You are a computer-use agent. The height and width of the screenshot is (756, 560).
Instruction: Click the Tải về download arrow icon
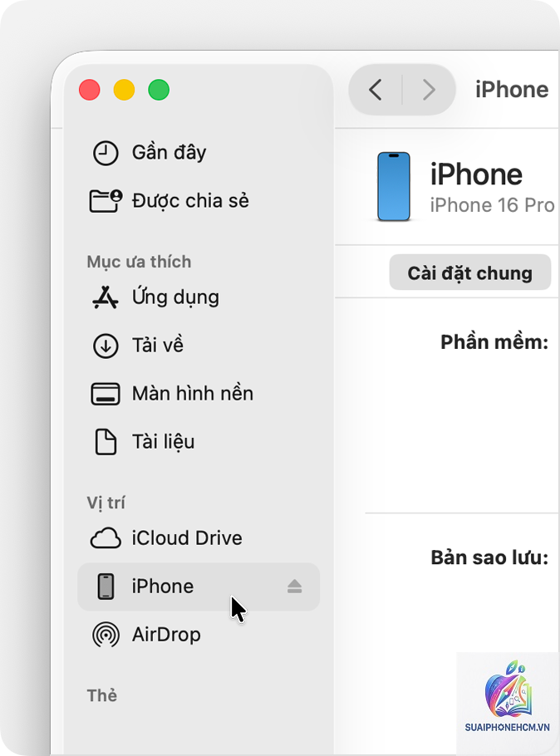pyautogui.click(x=106, y=346)
